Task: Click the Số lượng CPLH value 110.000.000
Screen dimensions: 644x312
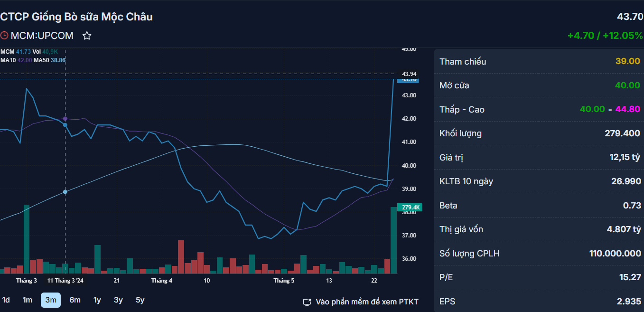Action: coord(615,254)
